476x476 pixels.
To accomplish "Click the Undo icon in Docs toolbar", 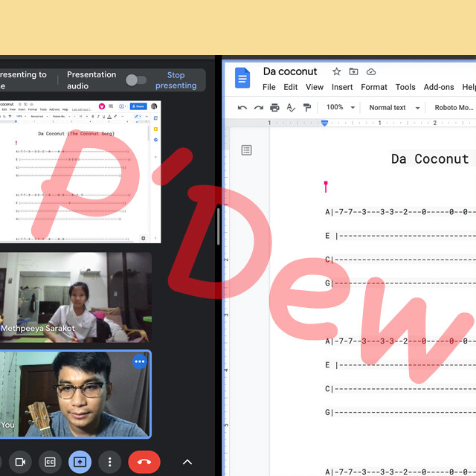I will [x=242, y=108].
